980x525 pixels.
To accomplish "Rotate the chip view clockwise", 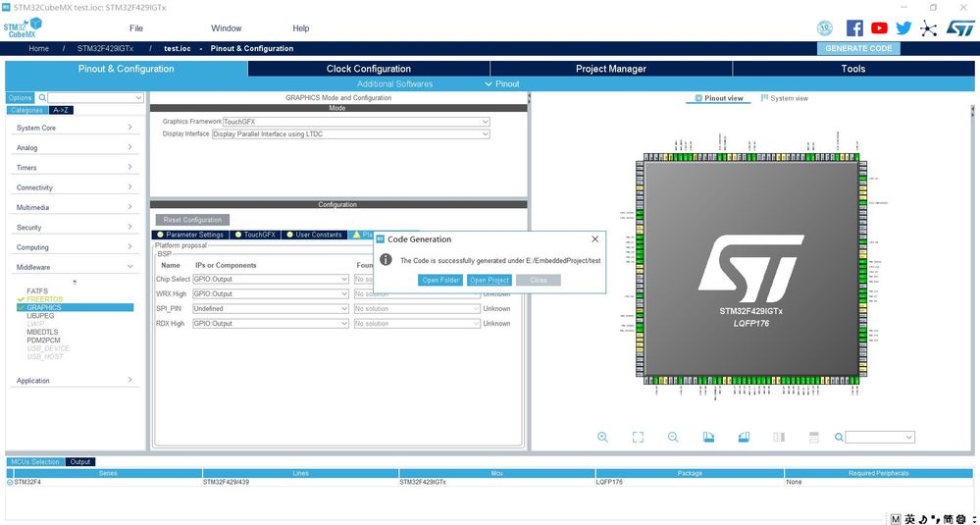I will pyautogui.click(x=708, y=437).
